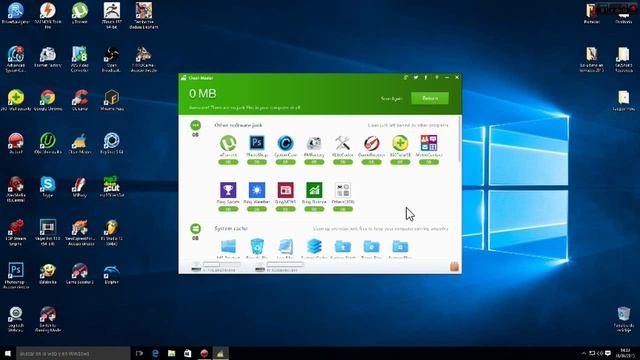The width and height of the screenshot is (640, 360).
Task: Open the mp3DirectCut desktop shortcut
Action: point(111,184)
